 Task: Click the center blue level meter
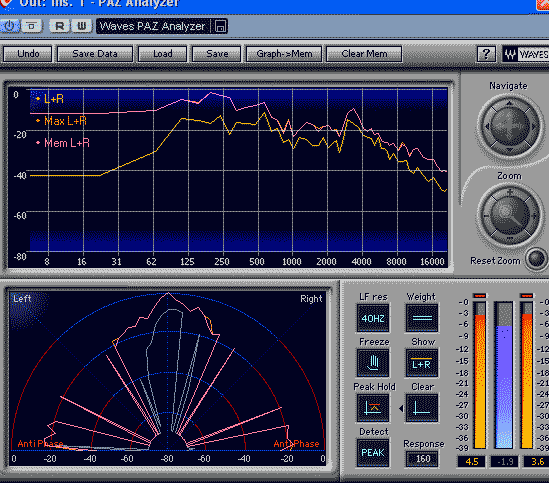(x=504, y=375)
